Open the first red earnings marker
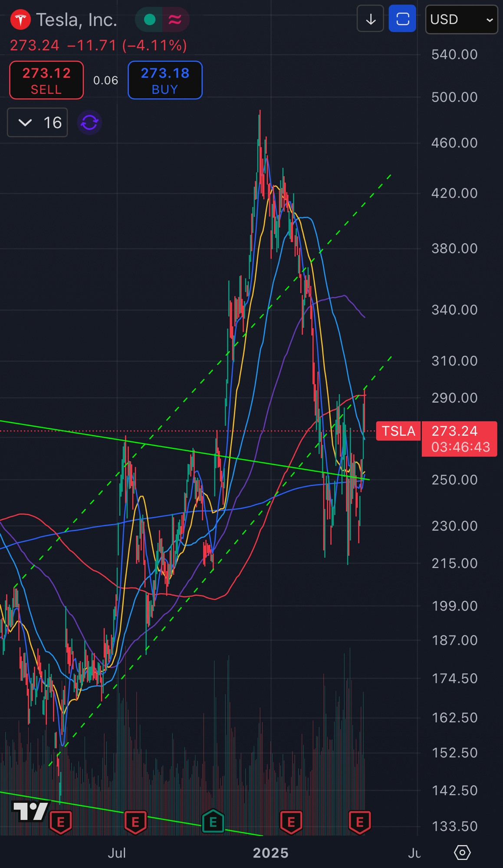 tap(61, 822)
